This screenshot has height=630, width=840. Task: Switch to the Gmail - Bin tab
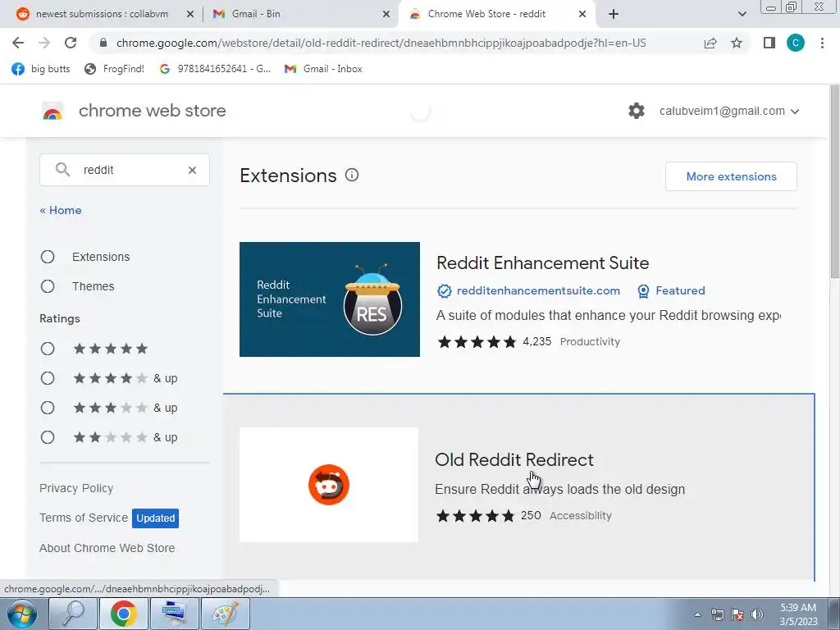[300, 14]
